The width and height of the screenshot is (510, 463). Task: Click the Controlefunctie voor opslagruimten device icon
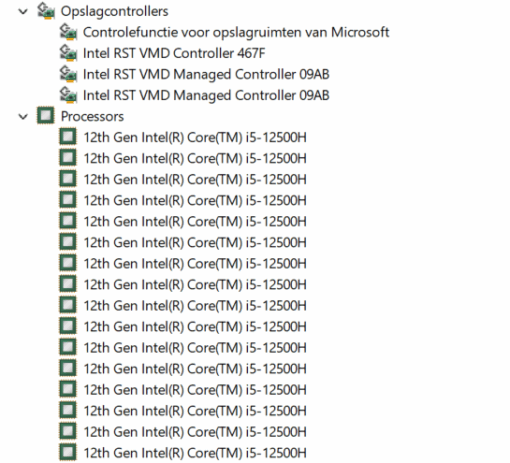[x=68, y=32]
